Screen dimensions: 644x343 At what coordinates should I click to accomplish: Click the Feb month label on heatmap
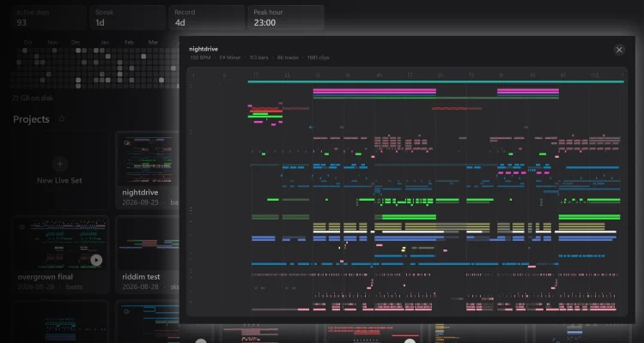[129, 42]
